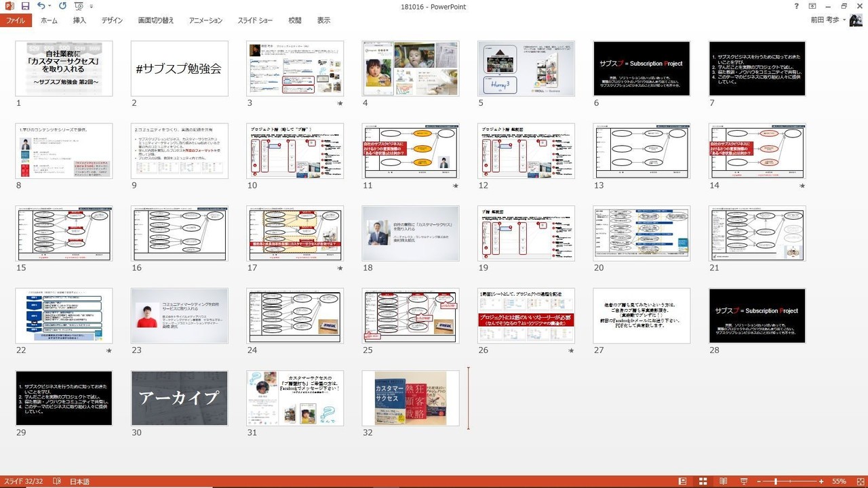
Task: Click the zoom slider handle
Action: tap(776, 481)
